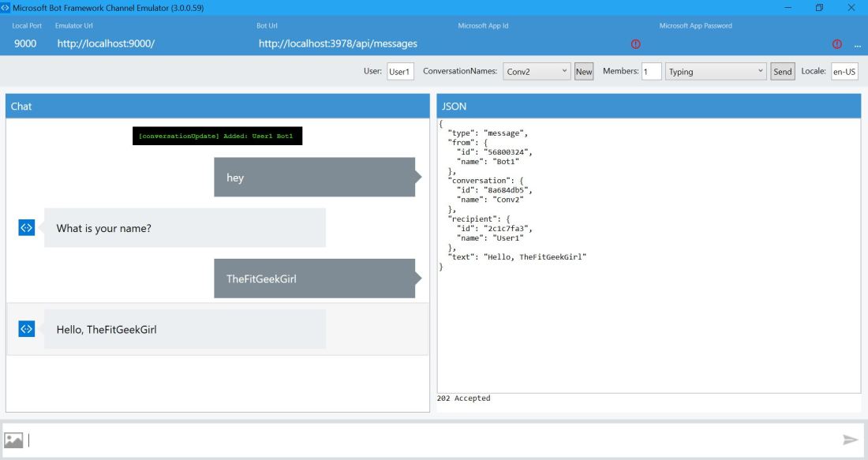The width and height of the screenshot is (868, 460).
Task: Select the 'hey' user message bubble
Action: [314, 178]
